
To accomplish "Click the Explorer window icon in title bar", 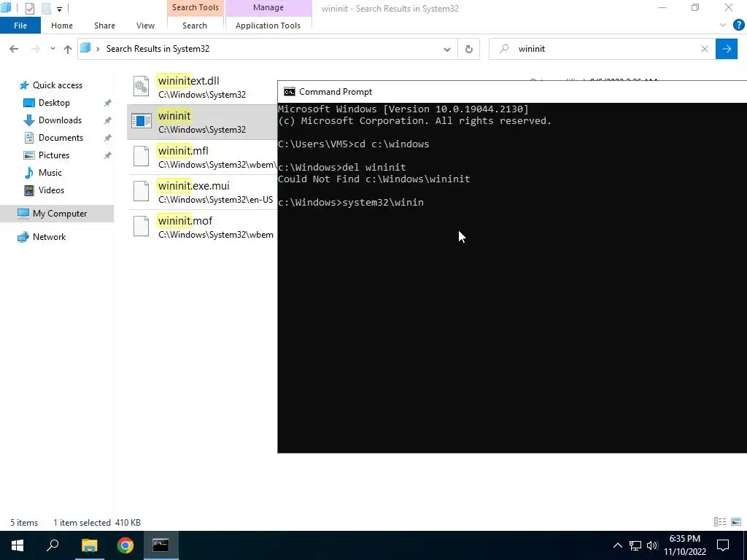I will tap(6, 7).
